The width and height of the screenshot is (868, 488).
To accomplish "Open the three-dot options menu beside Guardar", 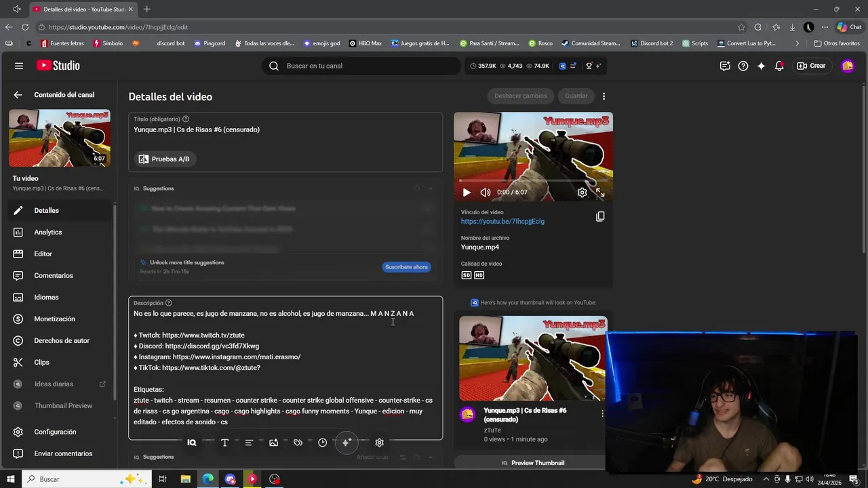I will tap(604, 96).
